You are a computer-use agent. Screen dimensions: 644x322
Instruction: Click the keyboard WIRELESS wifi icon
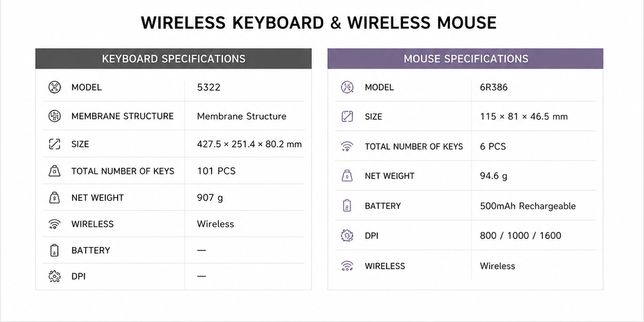tap(54, 224)
